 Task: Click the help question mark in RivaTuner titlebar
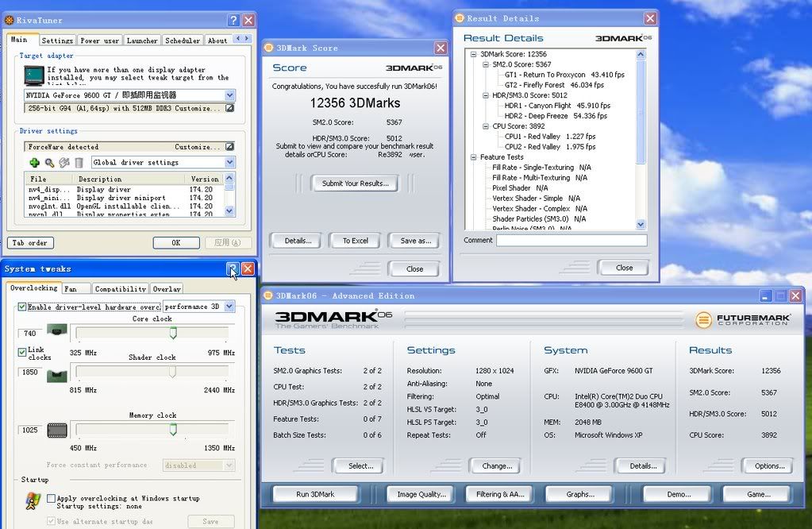pos(233,21)
